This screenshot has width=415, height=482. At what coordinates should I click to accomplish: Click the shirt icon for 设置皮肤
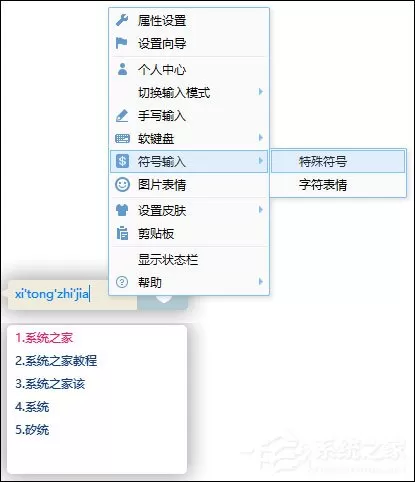[x=122, y=210]
